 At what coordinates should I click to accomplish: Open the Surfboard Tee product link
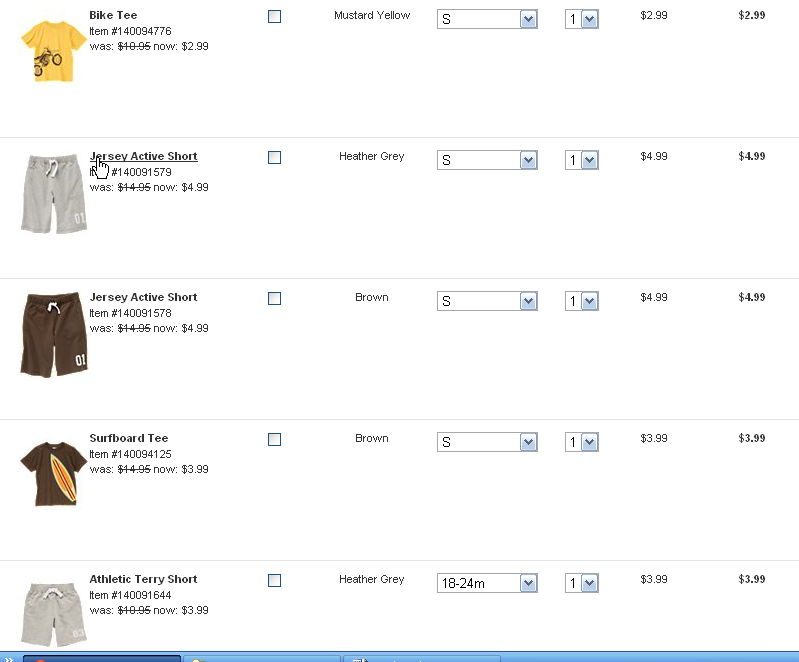[x=129, y=438]
